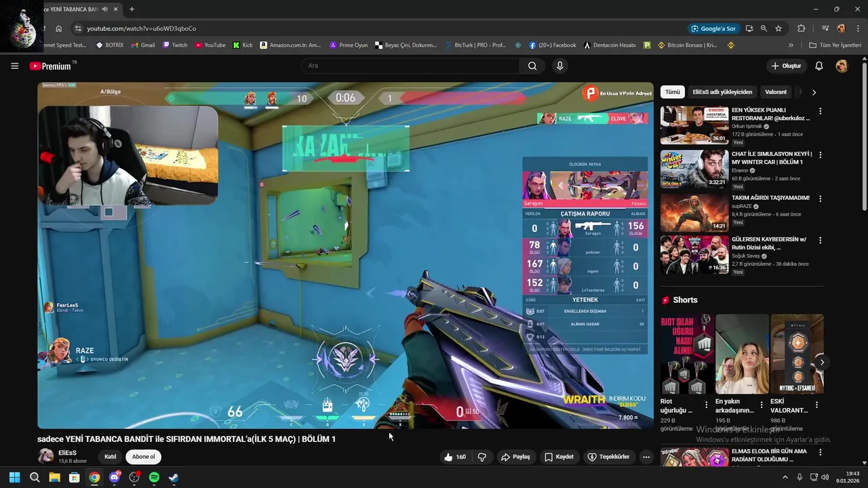Open the YouTube account avatar menu
The height and width of the screenshot is (488, 868).
coord(842,66)
